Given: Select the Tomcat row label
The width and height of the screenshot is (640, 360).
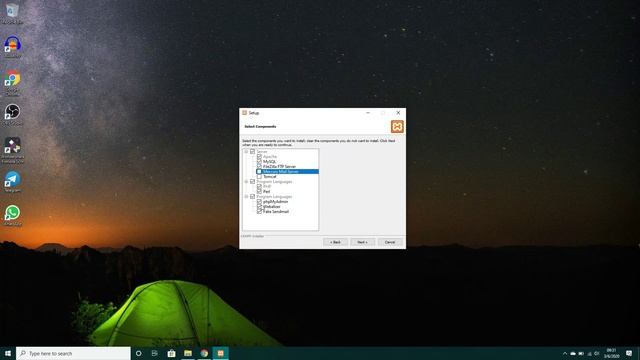Looking at the screenshot, I should pyautogui.click(x=269, y=177).
